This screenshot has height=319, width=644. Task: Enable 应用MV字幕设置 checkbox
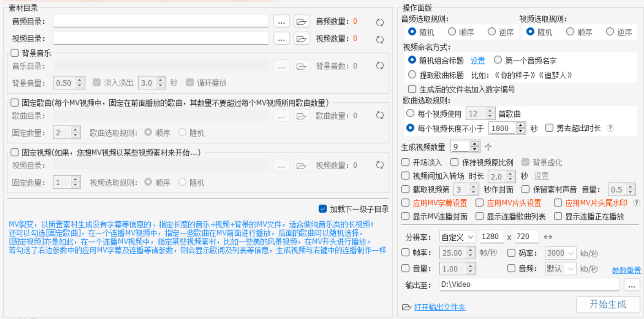point(406,202)
